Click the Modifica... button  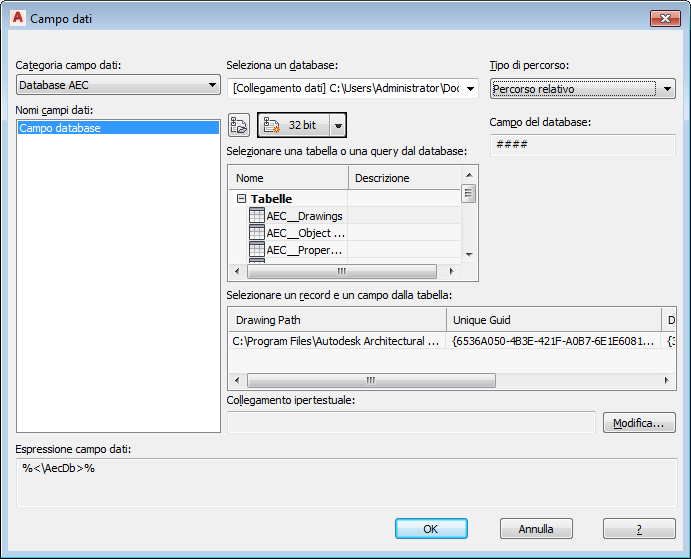tap(639, 423)
